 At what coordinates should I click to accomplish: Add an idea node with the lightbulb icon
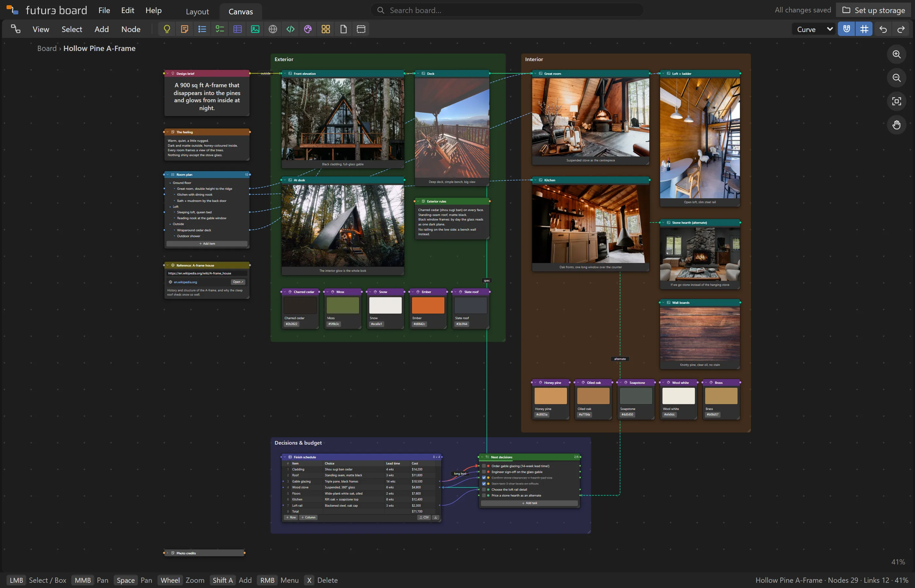pos(167,29)
